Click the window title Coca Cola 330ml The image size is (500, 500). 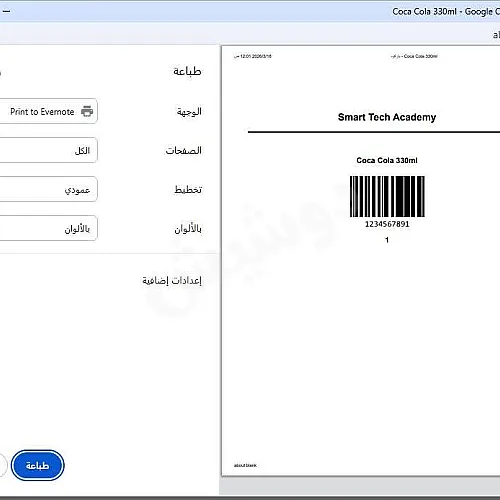pyautogui.click(x=424, y=12)
